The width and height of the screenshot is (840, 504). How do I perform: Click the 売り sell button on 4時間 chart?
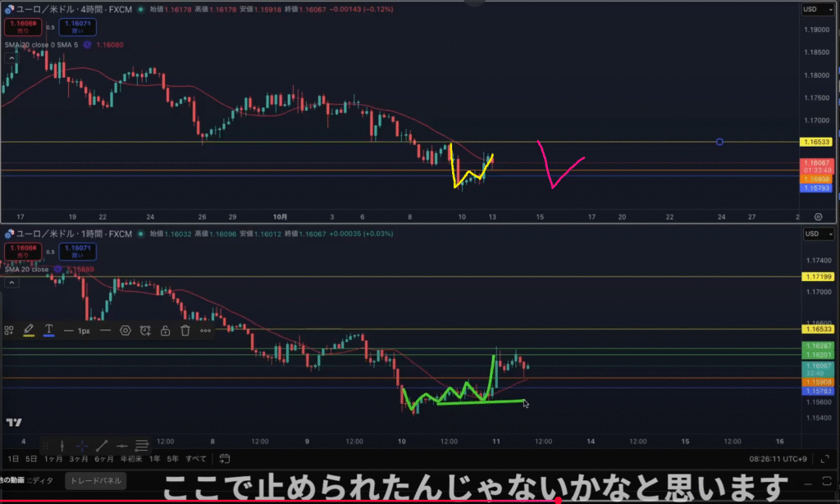[x=23, y=27]
